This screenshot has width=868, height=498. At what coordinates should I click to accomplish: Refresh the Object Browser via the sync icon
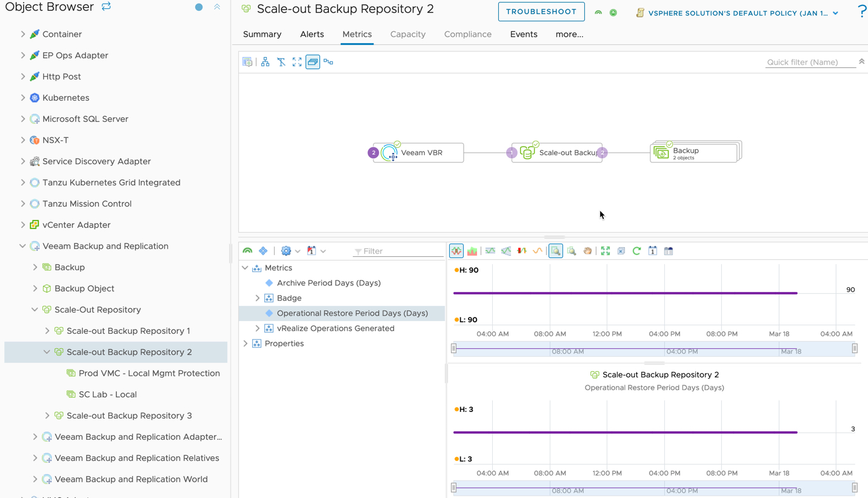coord(106,7)
